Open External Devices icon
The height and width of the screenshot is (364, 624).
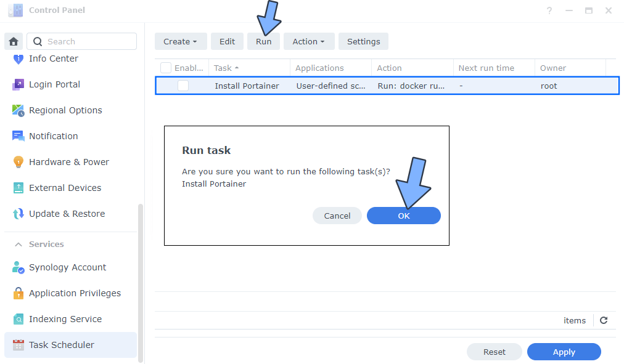(x=18, y=188)
